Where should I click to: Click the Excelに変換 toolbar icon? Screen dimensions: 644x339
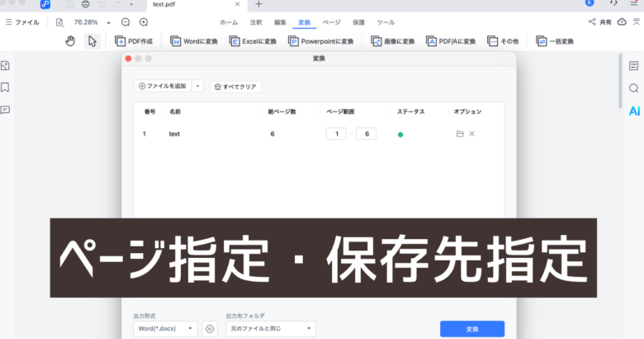(253, 41)
